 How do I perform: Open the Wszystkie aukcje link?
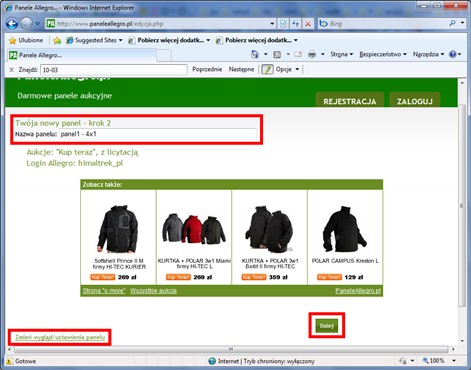(x=153, y=291)
